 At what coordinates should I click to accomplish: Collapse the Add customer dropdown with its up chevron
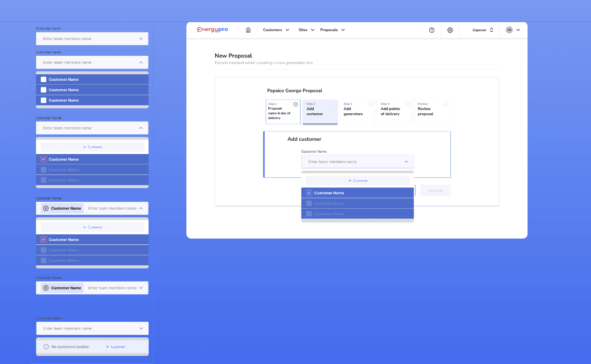406,162
